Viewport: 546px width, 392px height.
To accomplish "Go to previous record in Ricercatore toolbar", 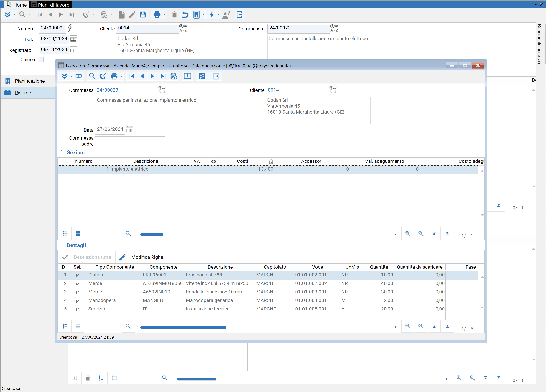I will click(x=142, y=76).
